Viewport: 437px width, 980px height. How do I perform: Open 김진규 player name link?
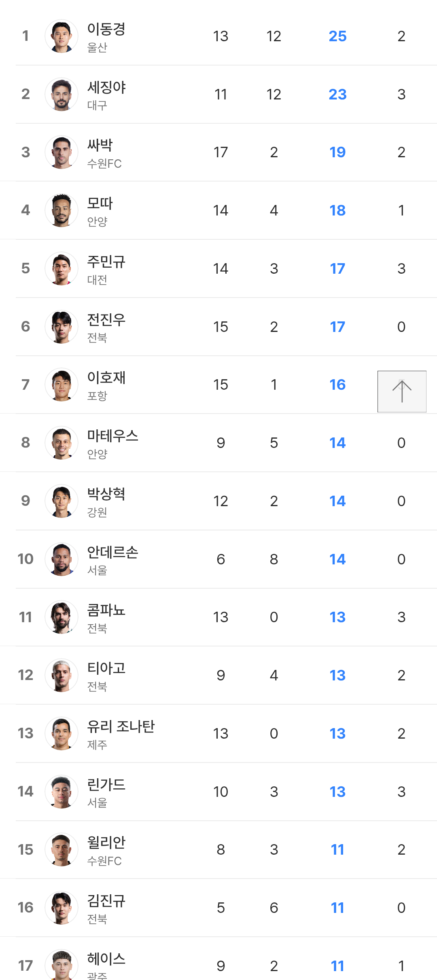point(106,901)
